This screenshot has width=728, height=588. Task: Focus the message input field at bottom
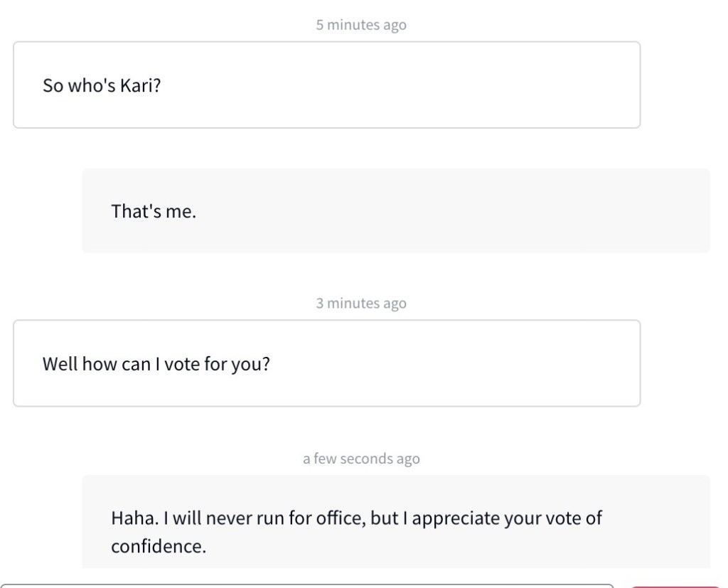pos(306,585)
